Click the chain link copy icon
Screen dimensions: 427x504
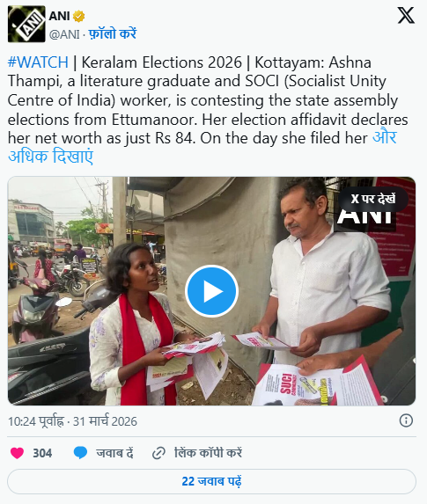click(x=158, y=453)
